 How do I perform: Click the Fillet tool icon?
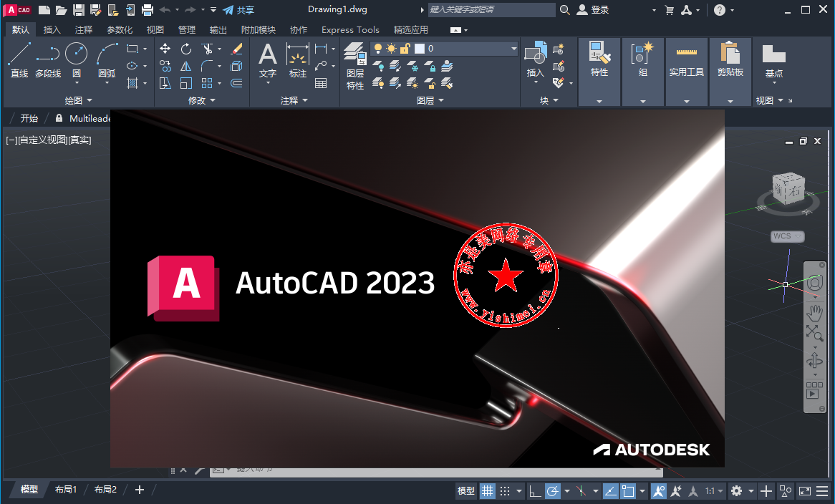207,66
